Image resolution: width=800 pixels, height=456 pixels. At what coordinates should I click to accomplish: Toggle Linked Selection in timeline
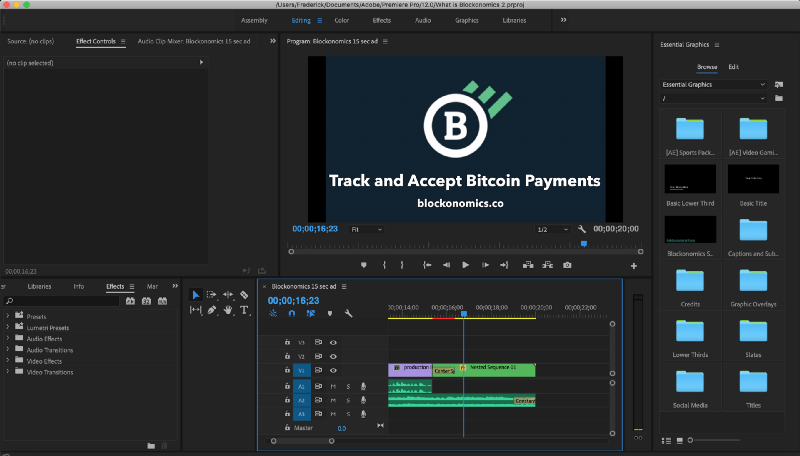point(311,313)
